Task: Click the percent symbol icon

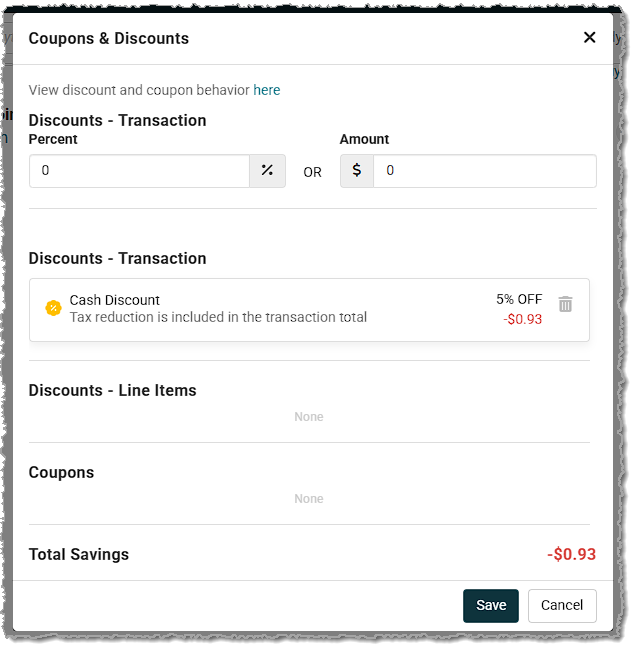Action: click(x=267, y=171)
